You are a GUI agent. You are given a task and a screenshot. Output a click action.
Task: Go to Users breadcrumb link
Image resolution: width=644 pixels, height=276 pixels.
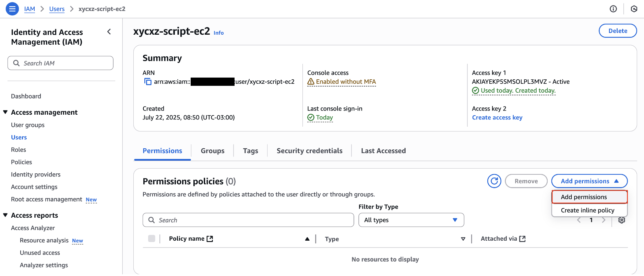click(57, 9)
